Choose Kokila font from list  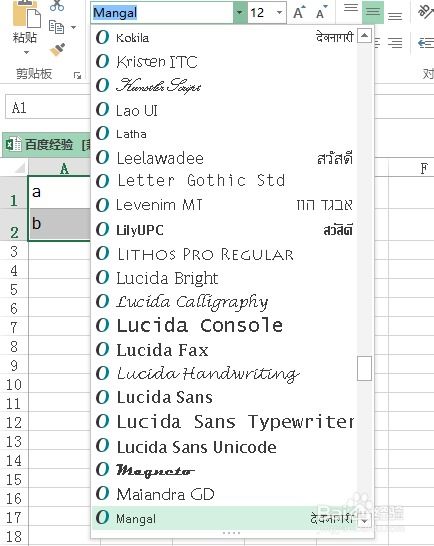[x=224, y=37]
